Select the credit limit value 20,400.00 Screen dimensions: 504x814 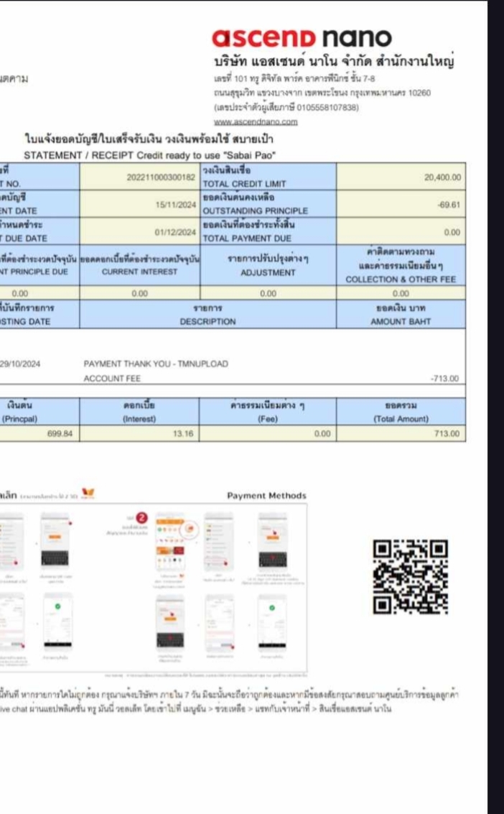point(442,177)
